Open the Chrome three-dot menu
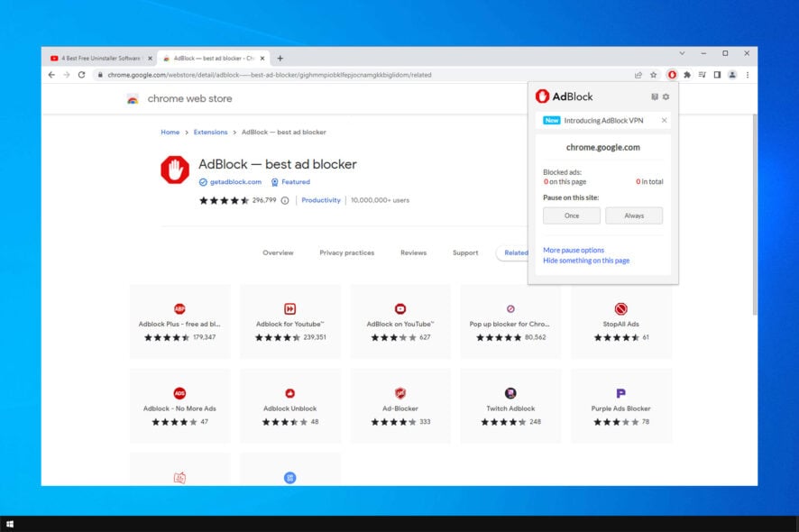Image resolution: width=799 pixels, height=532 pixels. pos(748,75)
